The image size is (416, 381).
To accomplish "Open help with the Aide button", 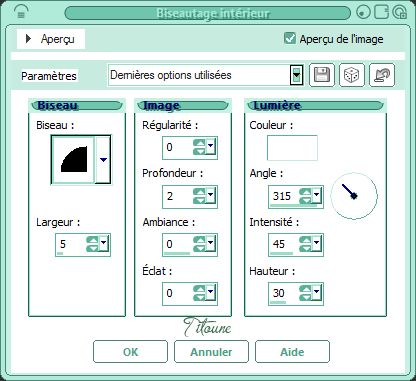I will click(292, 352).
